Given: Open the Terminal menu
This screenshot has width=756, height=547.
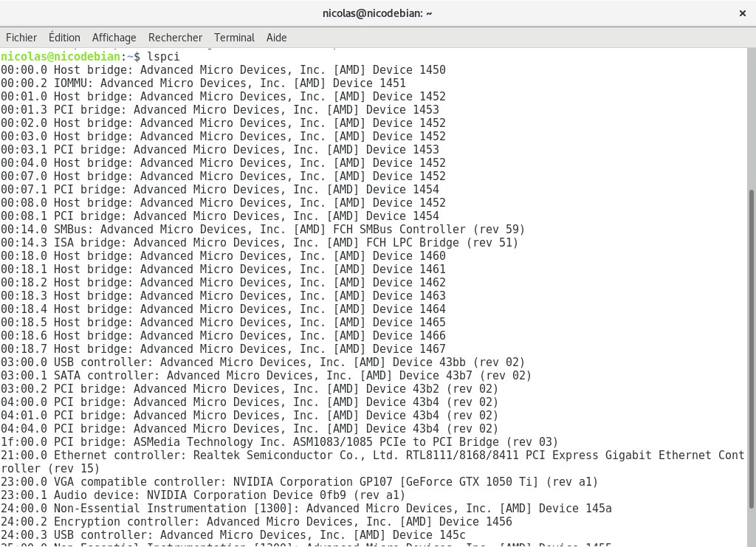Looking at the screenshot, I should [x=234, y=38].
